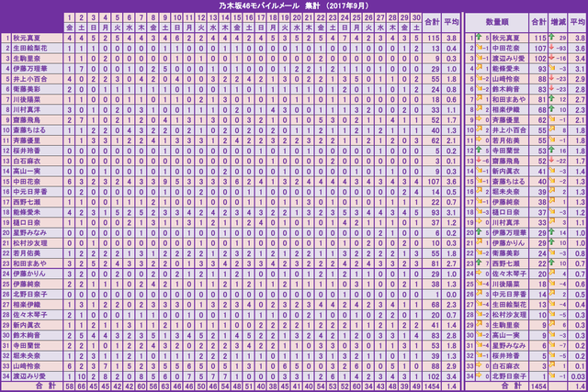Click the flat rank arrow beside 斉藤優里 in 数量順 table
The height and width of the screenshot is (392, 588).
(479, 119)
